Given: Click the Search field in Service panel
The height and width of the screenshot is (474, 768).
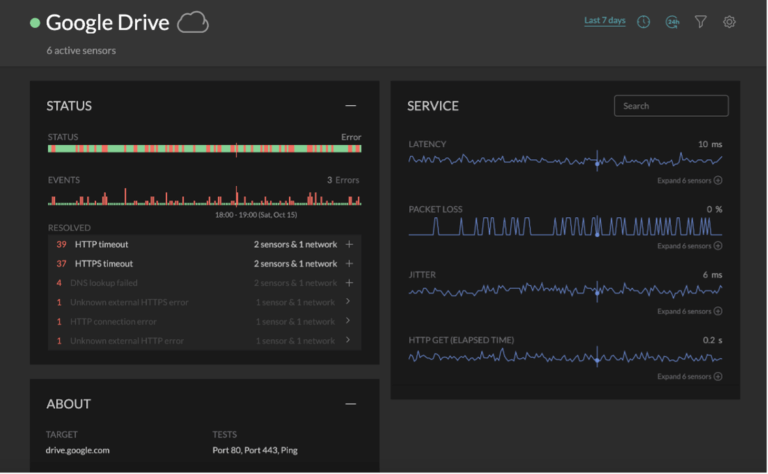Looking at the screenshot, I should 671,106.
